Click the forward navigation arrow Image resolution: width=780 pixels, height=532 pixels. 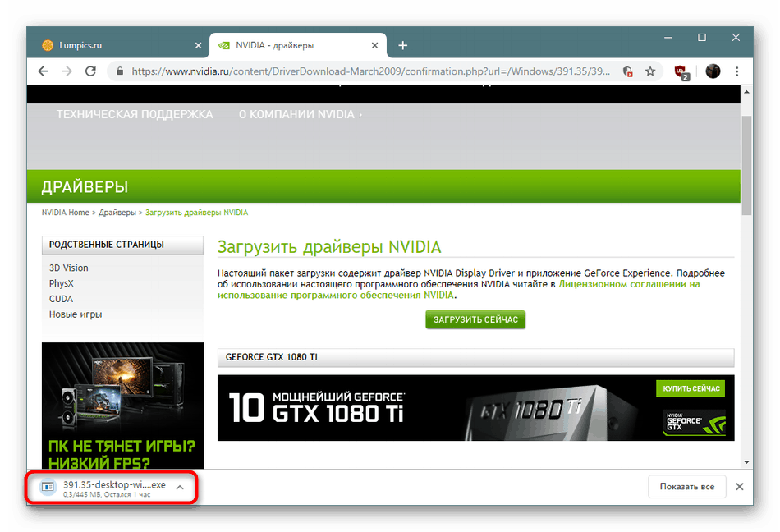click(x=67, y=71)
